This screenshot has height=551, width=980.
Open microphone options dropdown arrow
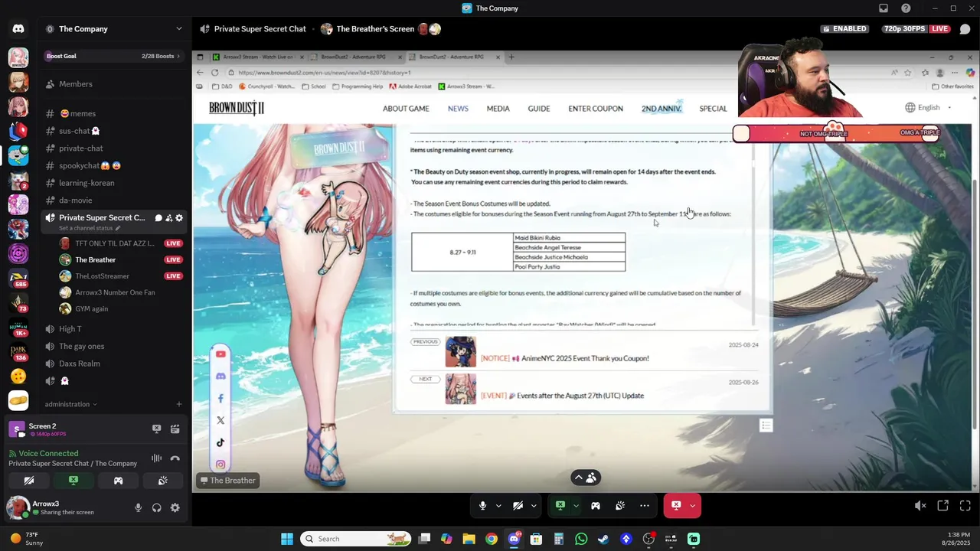tap(498, 506)
